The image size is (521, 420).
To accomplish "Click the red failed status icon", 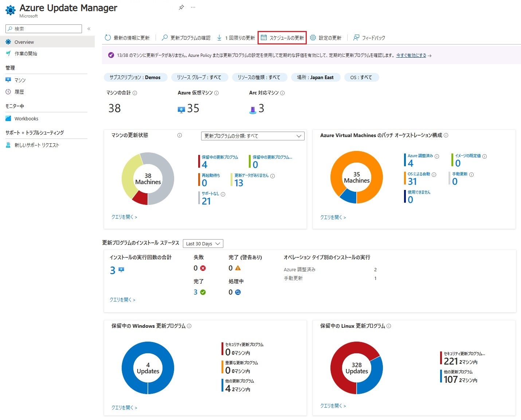I will click(203, 268).
